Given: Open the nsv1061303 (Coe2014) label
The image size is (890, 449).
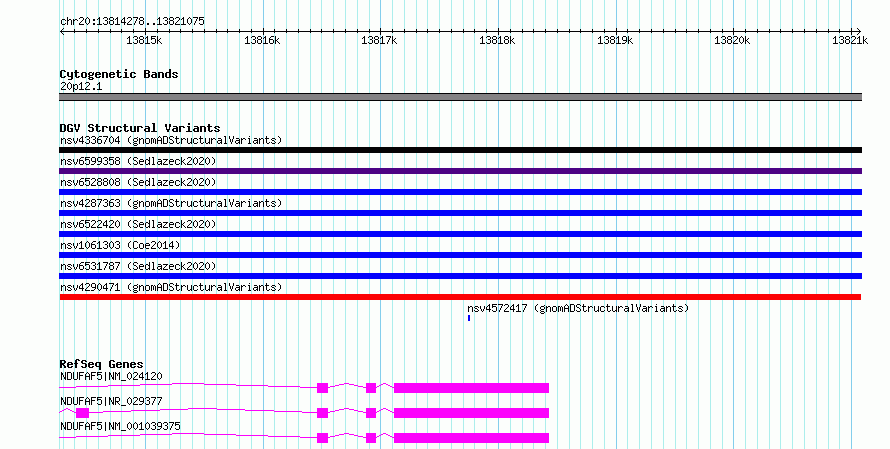Looking at the screenshot, I should (120, 245).
